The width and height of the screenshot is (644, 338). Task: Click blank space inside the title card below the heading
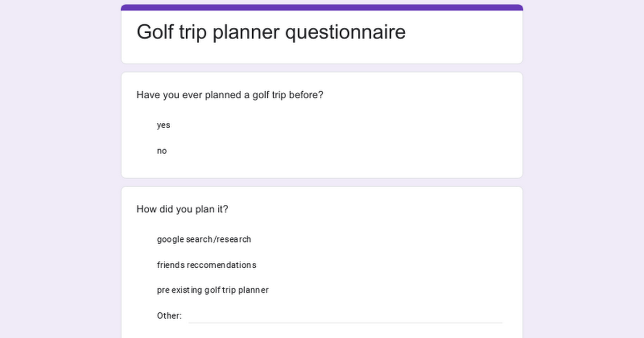(322, 55)
